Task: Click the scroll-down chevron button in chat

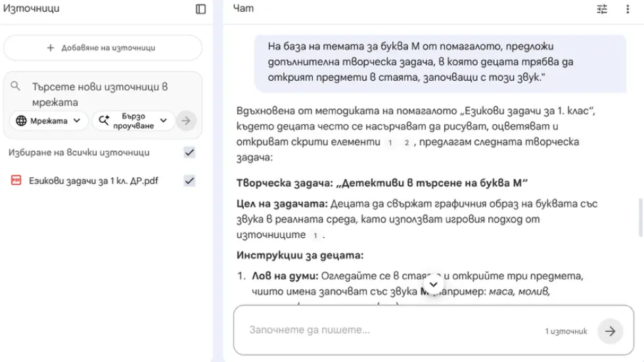Action: [x=433, y=284]
